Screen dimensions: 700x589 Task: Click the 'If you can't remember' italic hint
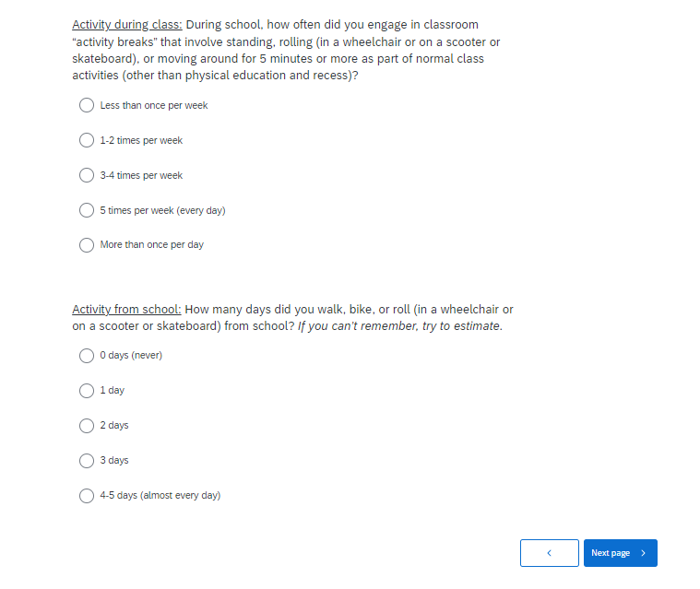click(399, 326)
